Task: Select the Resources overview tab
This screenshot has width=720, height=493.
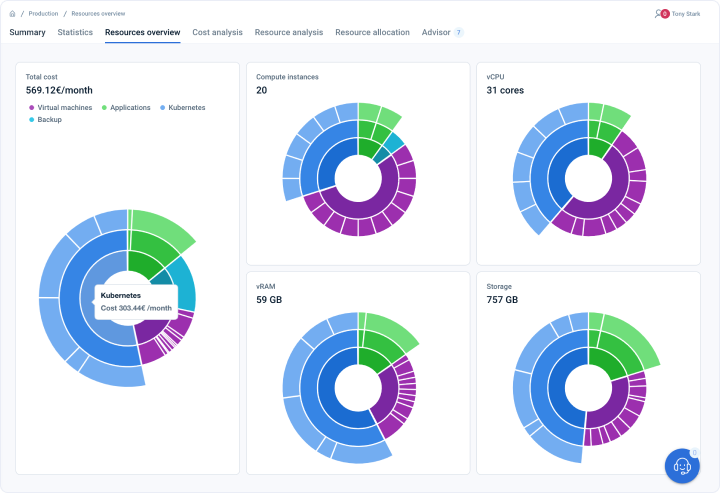Action: click(x=142, y=33)
